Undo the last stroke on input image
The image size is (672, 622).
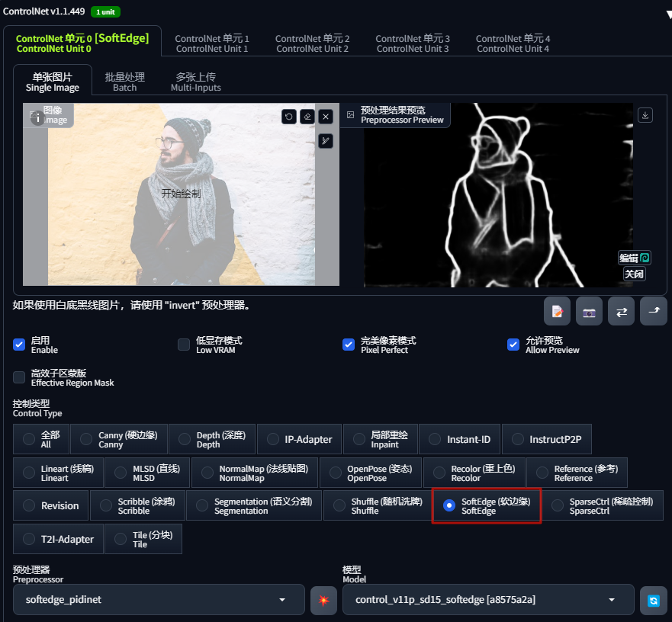click(x=289, y=117)
